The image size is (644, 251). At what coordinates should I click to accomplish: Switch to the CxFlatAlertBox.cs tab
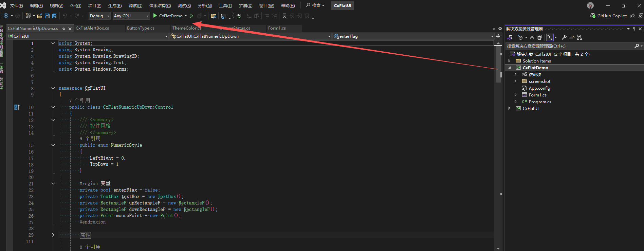pyautogui.click(x=92, y=28)
